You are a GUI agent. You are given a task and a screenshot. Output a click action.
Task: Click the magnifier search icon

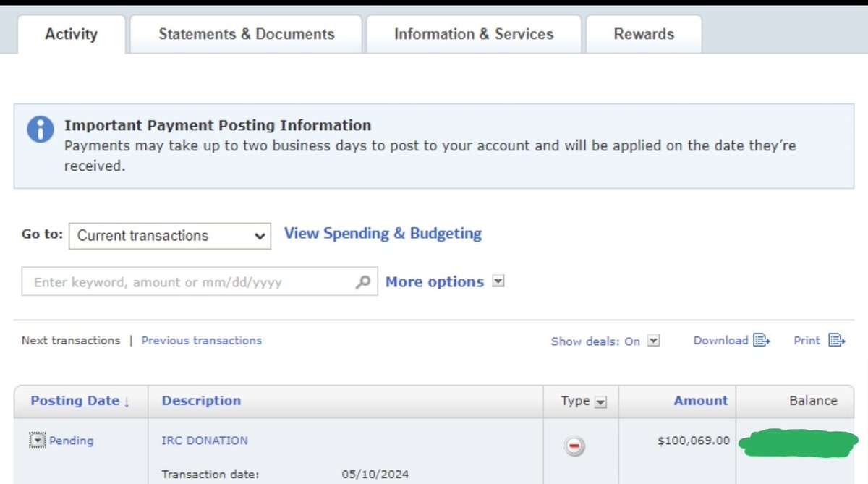click(x=363, y=282)
